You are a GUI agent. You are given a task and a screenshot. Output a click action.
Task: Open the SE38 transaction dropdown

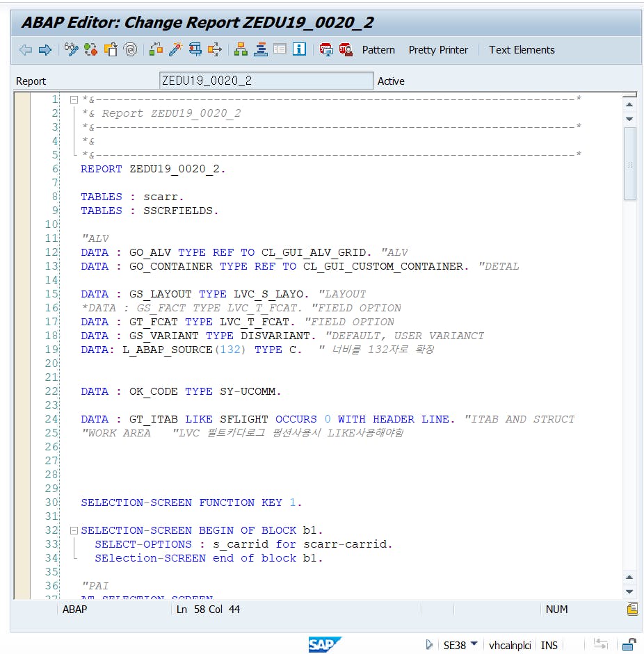pyautogui.click(x=474, y=644)
